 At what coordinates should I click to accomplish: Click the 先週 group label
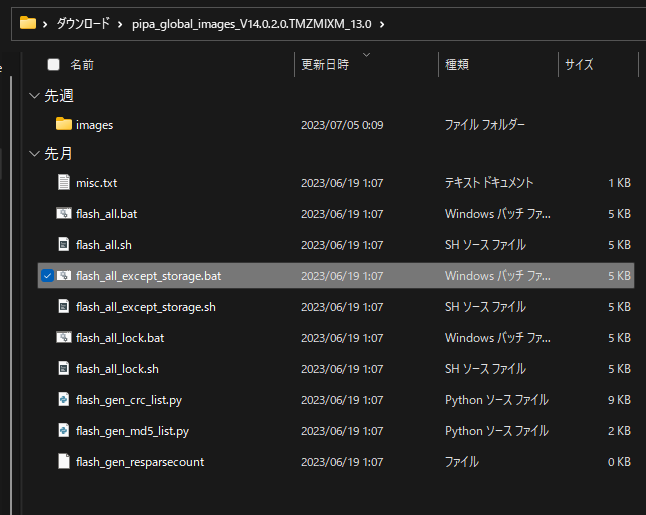[x=59, y=96]
